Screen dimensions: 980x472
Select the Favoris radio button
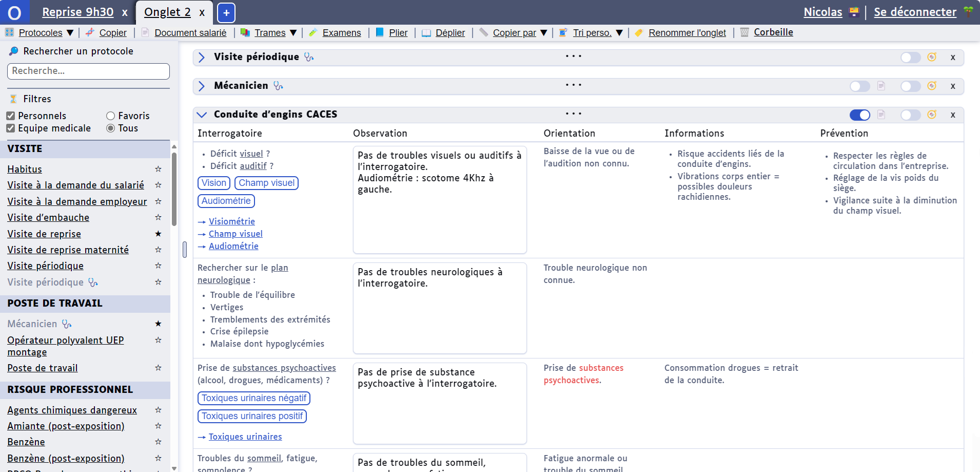[x=110, y=115]
